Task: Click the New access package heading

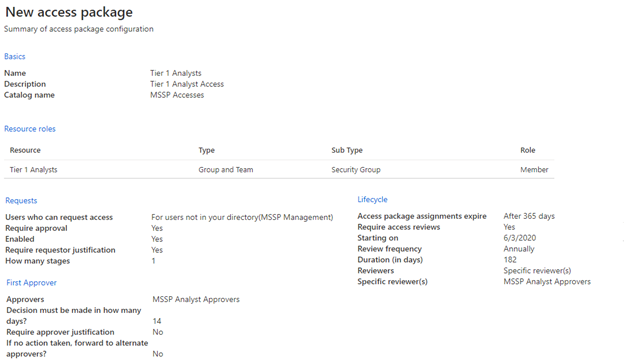Action: [x=69, y=12]
